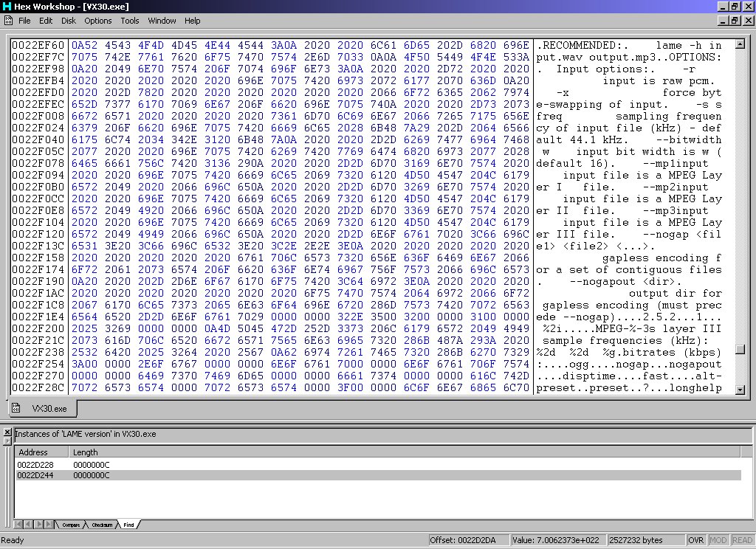Viewport: 756px width, 549px height.
Task: Click the Address column header
Action: click(42, 452)
